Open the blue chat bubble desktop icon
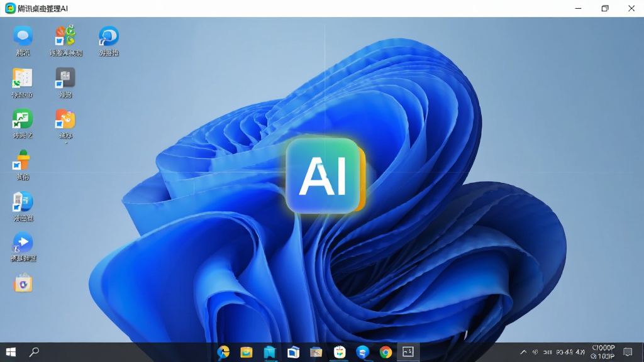Screen dimensions: 644x362 click(23, 36)
